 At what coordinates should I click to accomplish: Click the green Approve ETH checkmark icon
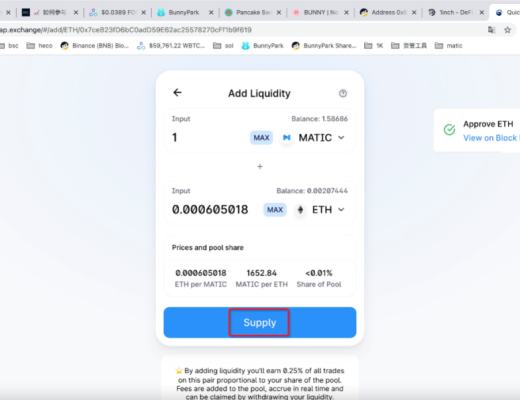pos(449,129)
